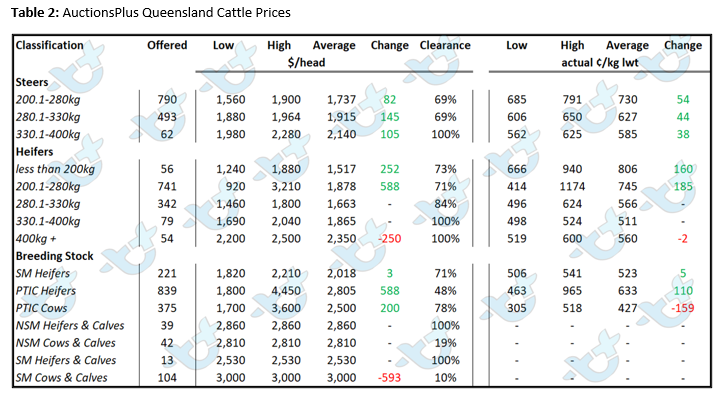Click the PTIC Heifers row label
The image size is (720, 395).
pos(46,291)
